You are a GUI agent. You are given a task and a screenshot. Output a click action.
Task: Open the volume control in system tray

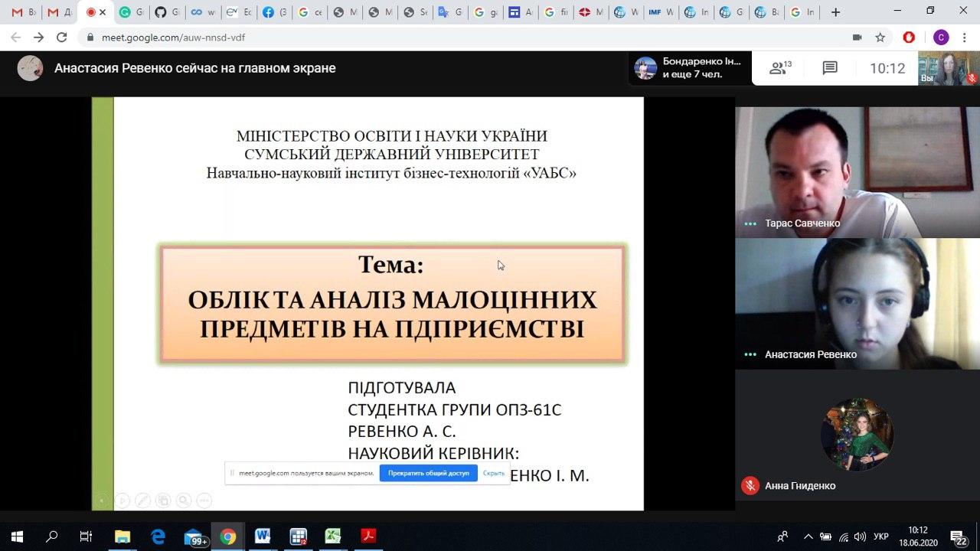[861, 536]
